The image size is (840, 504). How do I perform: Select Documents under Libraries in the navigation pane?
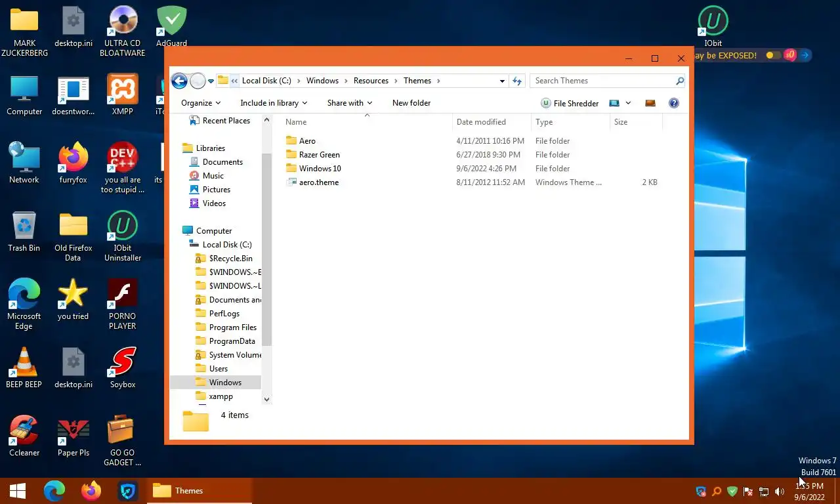click(216, 162)
